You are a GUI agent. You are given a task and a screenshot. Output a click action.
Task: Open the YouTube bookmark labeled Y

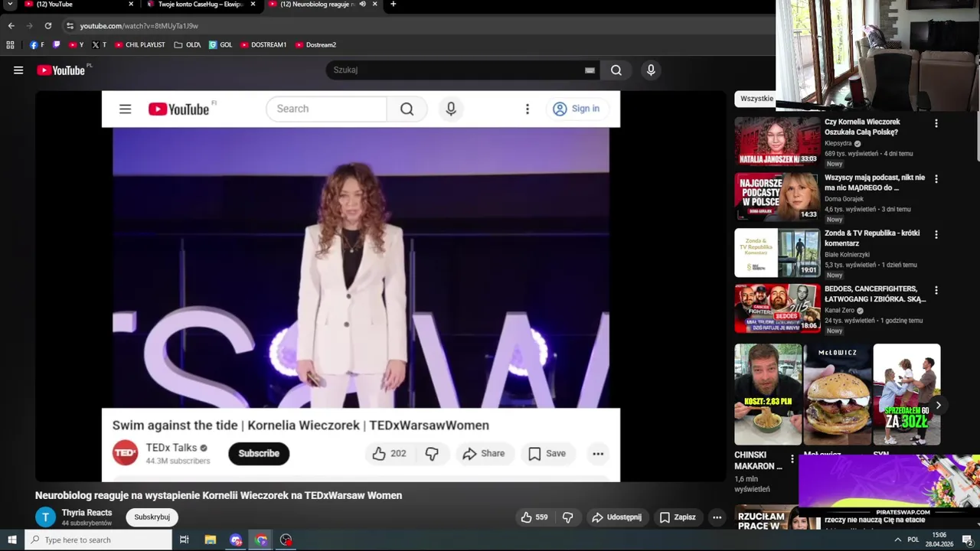(77, 45)
